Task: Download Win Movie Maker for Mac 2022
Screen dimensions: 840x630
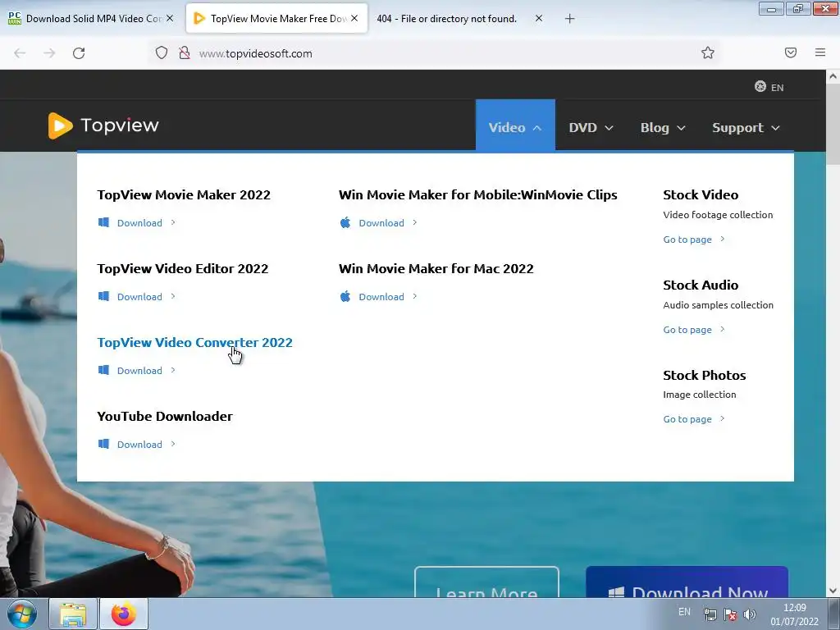Action: [x=381, y=297]
